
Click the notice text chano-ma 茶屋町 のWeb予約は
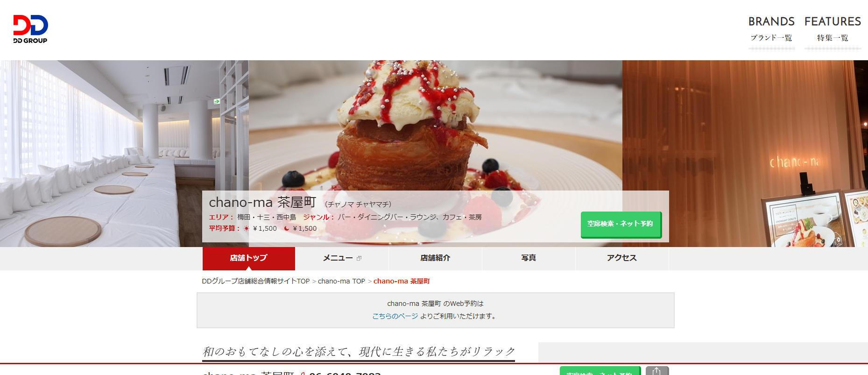coord(435,304)
